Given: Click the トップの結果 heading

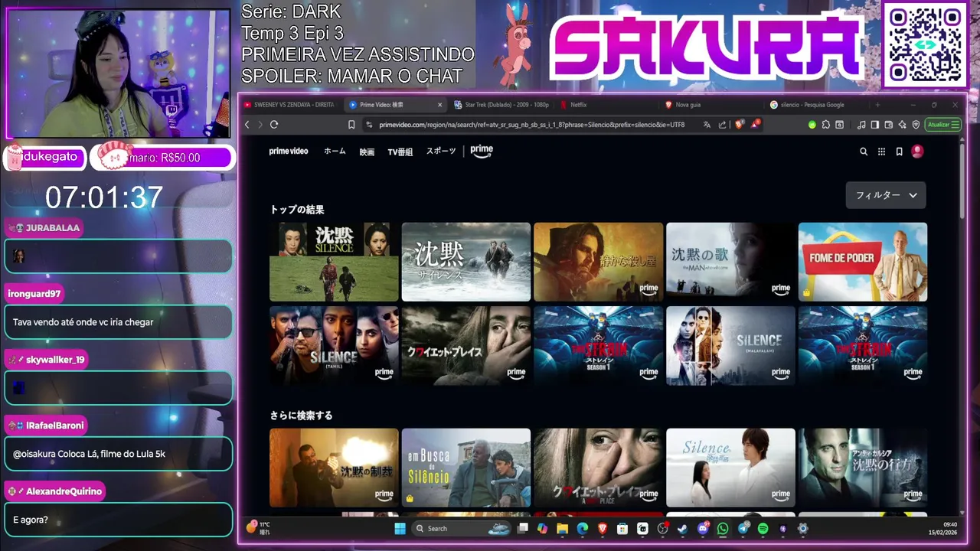Looking at the screenshot, I should point(297,210).
